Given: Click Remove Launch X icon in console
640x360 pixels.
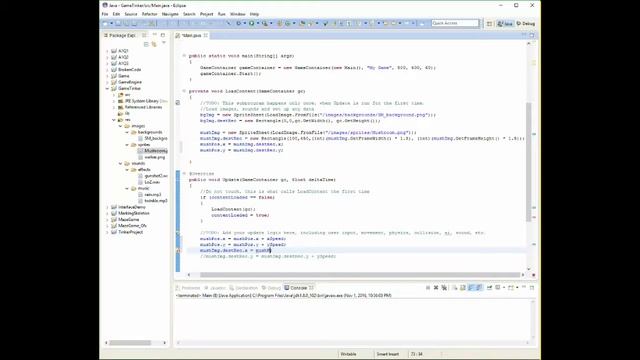Looking at the screenshot, I should 436,288.
